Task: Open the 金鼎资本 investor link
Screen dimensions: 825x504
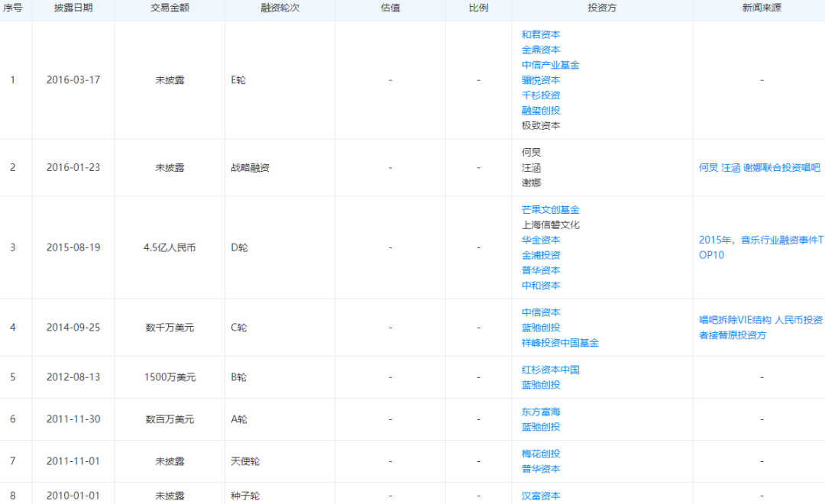Action: point(540,50)
